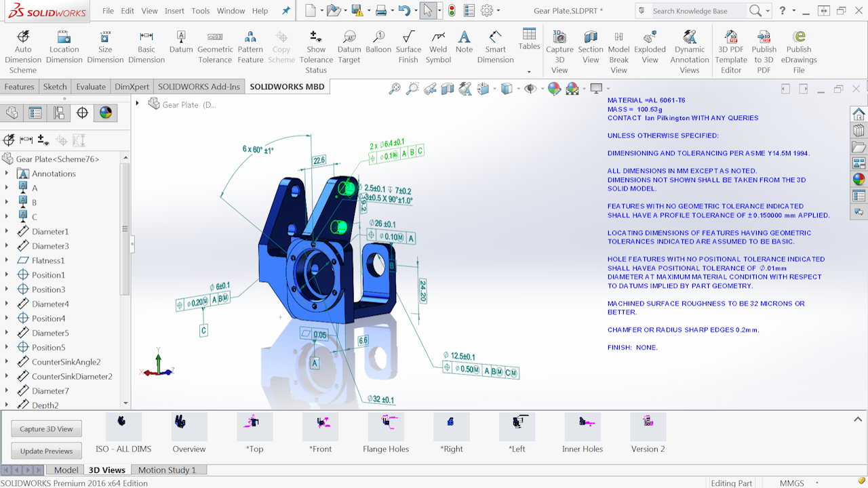The width and height of the screenshot is (868, 488).
Task: Open the Insert menu
Action: (174, 11)
